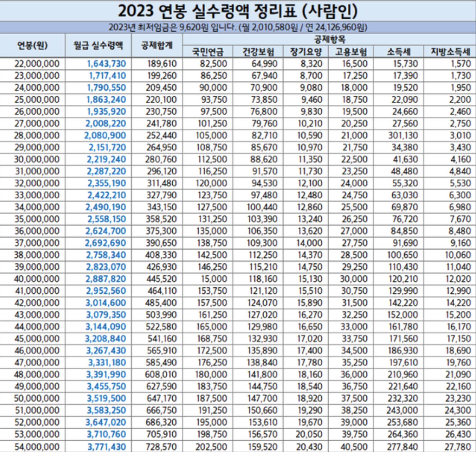Click the 월급 실수령액 column header
The height and width of the screenshot is (452, 476).
[98, 45]
